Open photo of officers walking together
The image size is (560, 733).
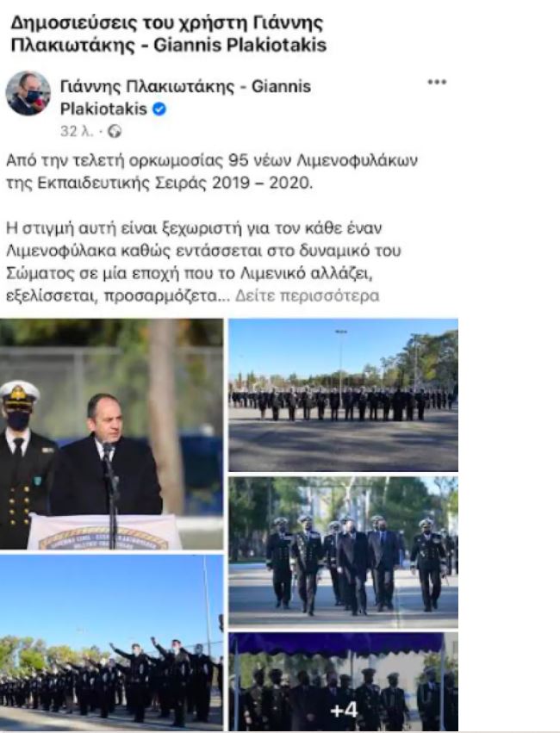coord(343,551)
